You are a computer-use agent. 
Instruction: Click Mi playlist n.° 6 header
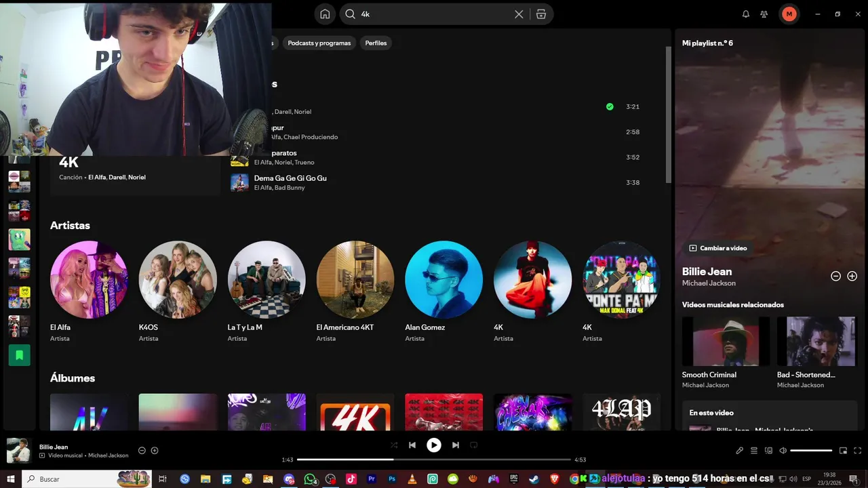[707, 43]
